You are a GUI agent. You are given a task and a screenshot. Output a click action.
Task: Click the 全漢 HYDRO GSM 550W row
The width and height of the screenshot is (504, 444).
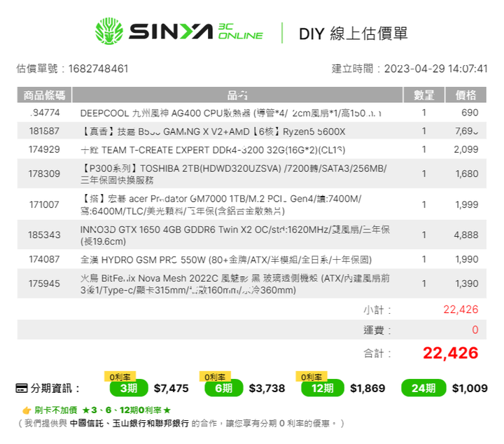[252, 259]
